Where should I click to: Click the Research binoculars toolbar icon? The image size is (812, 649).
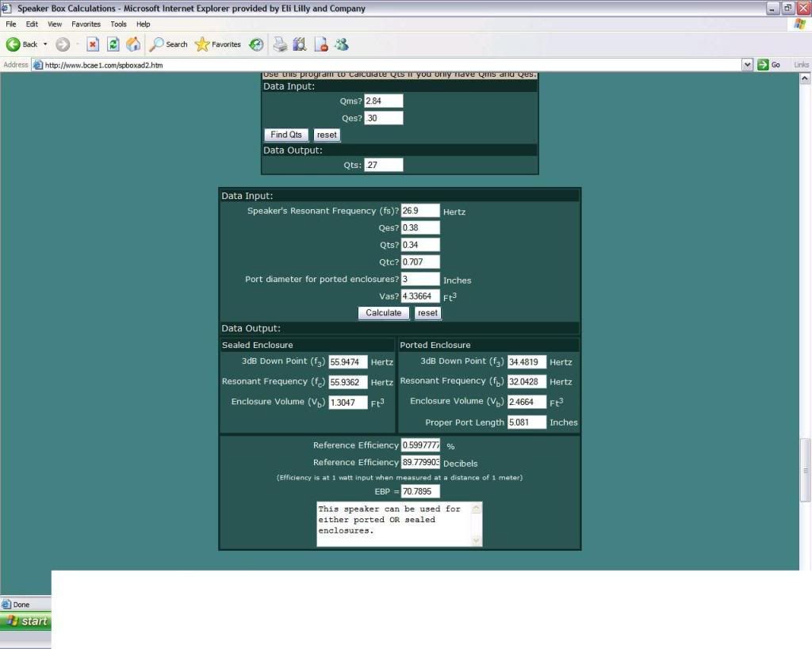point(300,44)
